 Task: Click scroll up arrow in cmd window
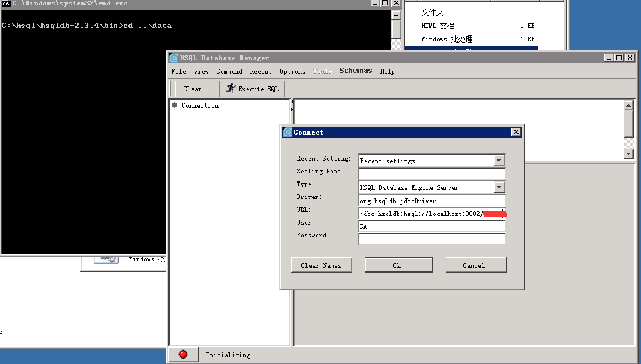coord(396,15)
